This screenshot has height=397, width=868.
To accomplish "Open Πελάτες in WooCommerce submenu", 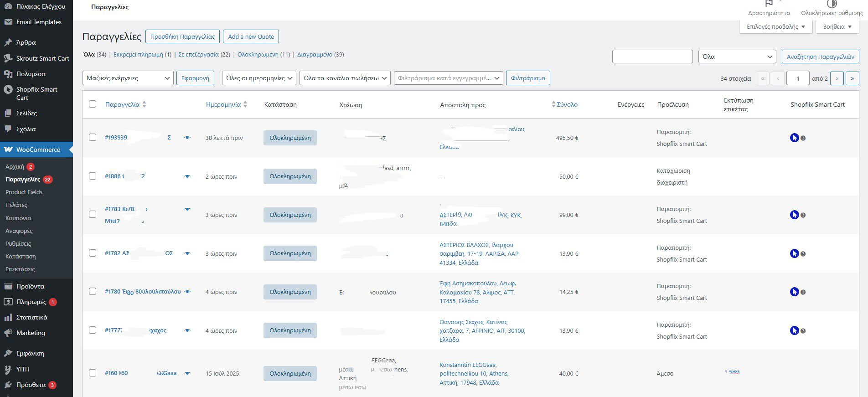I will 16,205.
